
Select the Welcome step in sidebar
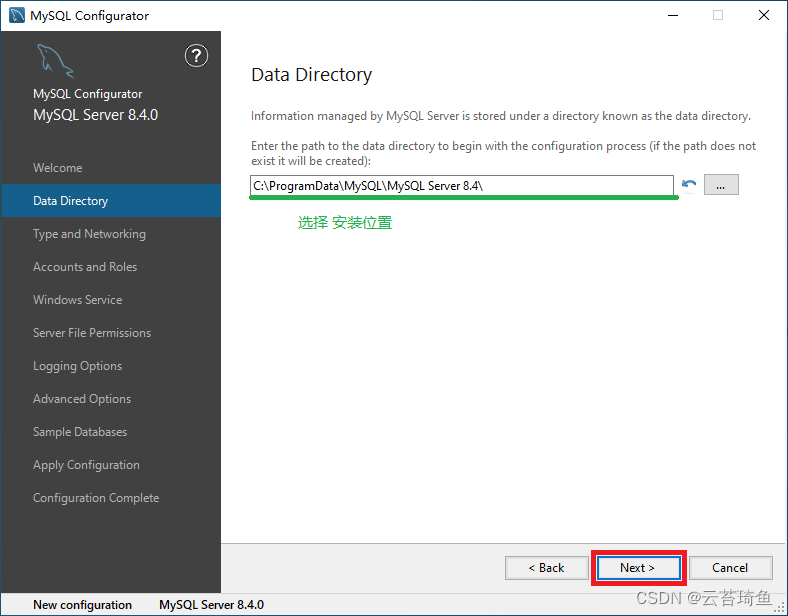click(x=111, y=168)
